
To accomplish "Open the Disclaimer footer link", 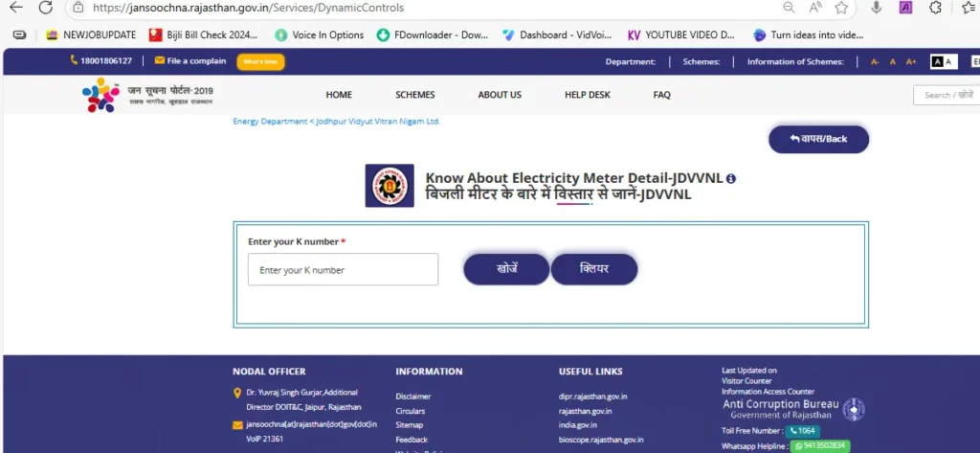I will 413,396.
